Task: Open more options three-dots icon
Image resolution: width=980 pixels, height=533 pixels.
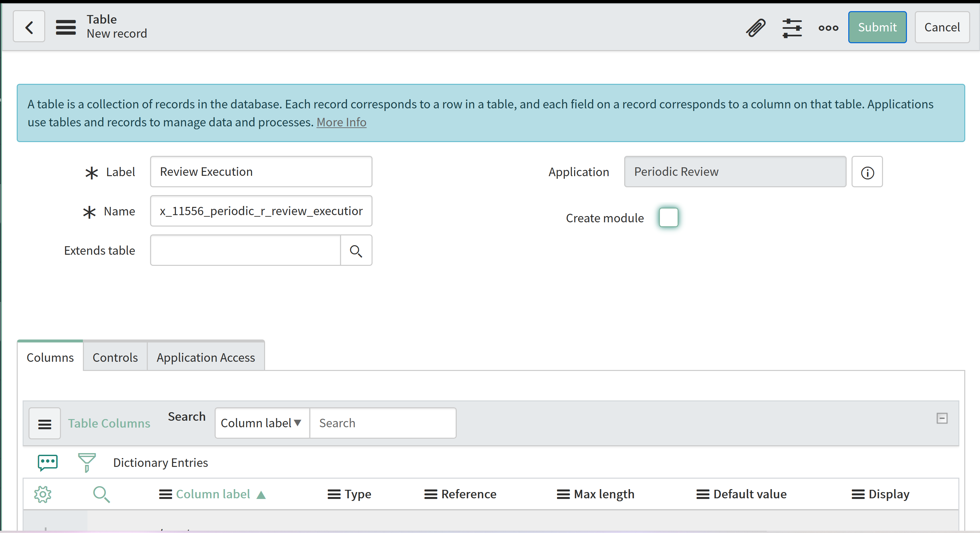Action: [828, 28]
